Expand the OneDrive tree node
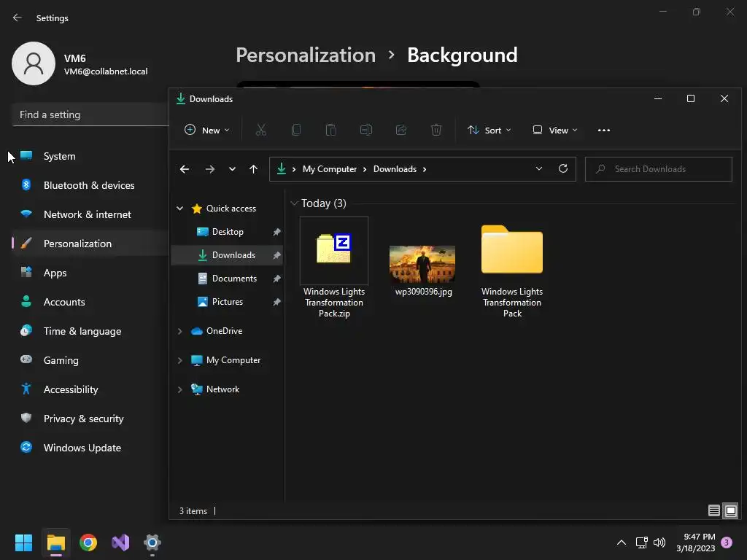This screenshot has width=747, height=560. 179,331
